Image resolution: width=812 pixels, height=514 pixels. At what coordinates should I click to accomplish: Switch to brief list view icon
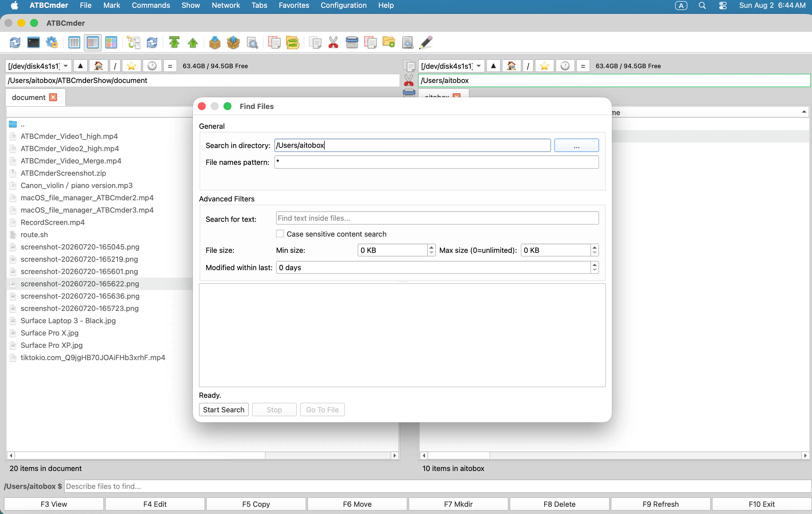tap(74, 43)
